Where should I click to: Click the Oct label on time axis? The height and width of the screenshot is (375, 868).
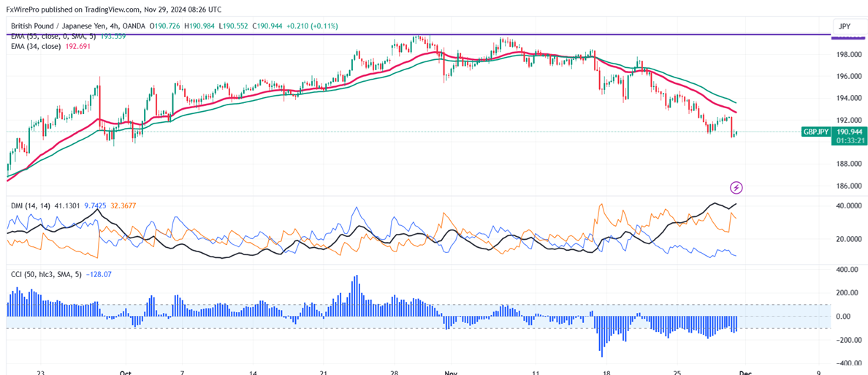127,372
